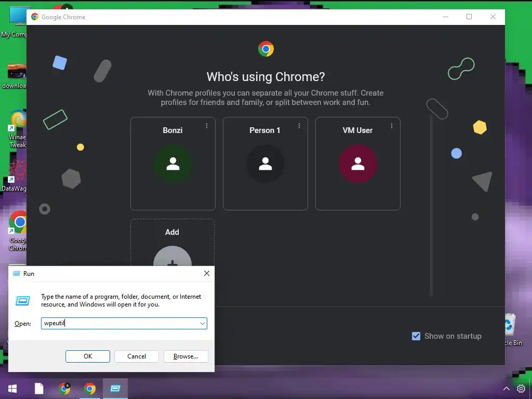Open the Bonzi profile avatar
This screenshot has width=532, height=399.
(172, 164)
